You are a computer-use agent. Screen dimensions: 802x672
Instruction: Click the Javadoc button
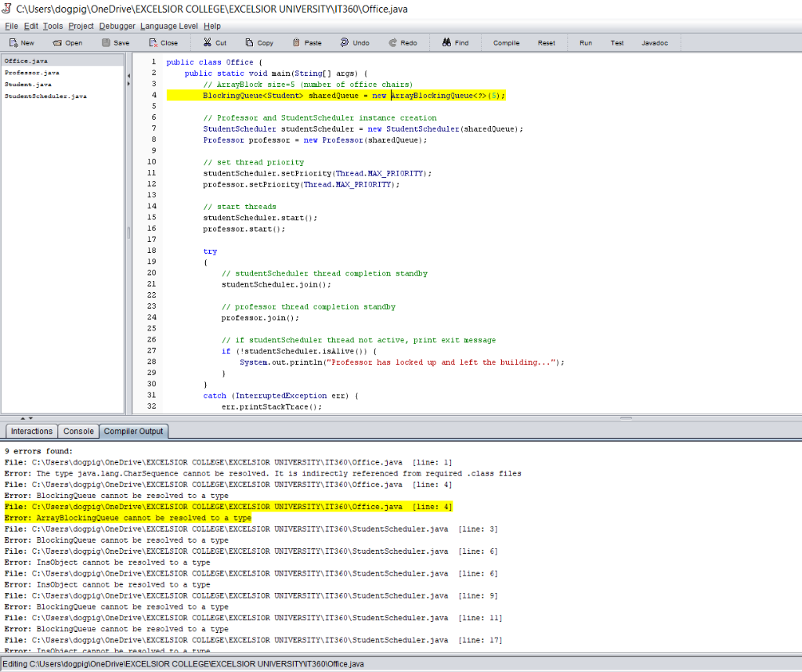(655, 43)
